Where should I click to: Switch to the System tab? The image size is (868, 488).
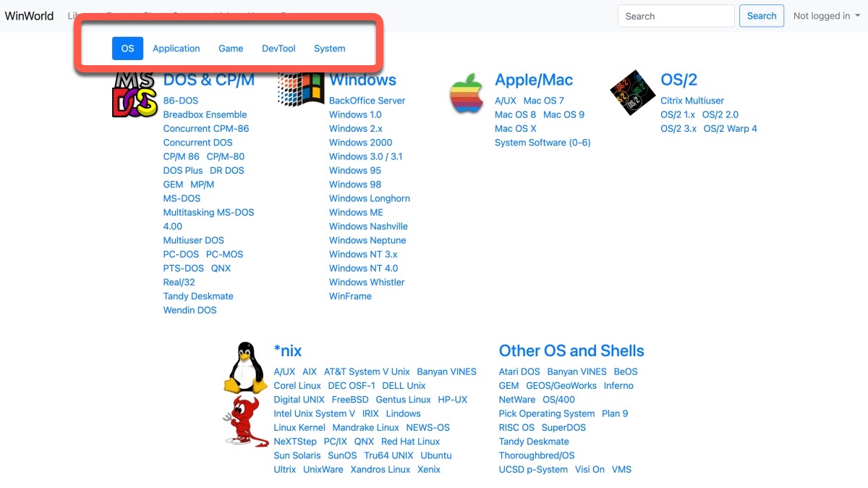pyautogui.click(x=330, y=49)
